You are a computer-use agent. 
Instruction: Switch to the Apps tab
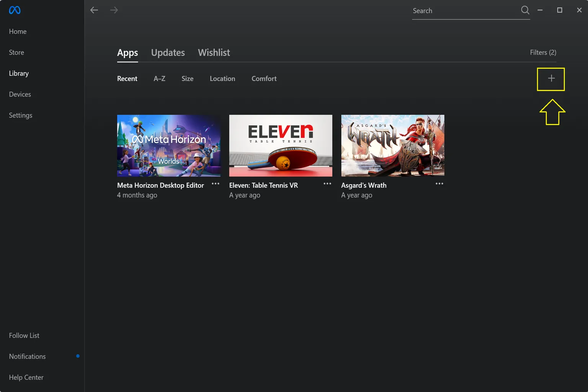click(x=127, y=53)
